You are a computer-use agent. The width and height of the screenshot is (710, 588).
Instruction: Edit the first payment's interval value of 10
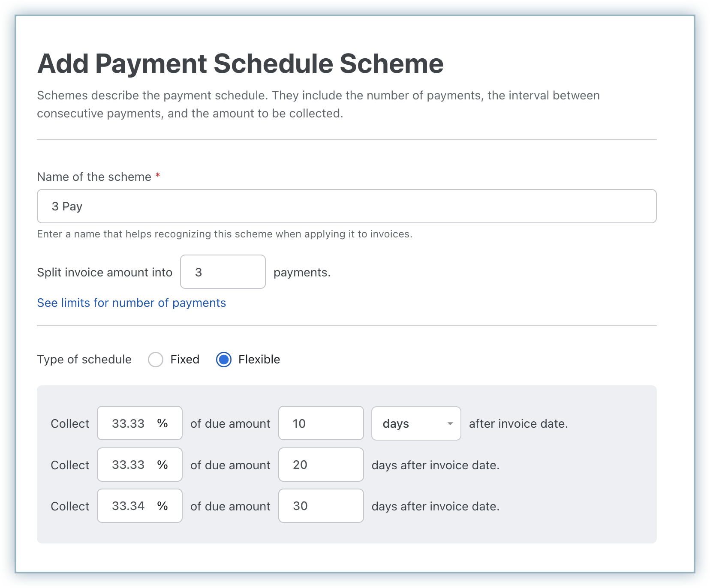coord(321,423)
